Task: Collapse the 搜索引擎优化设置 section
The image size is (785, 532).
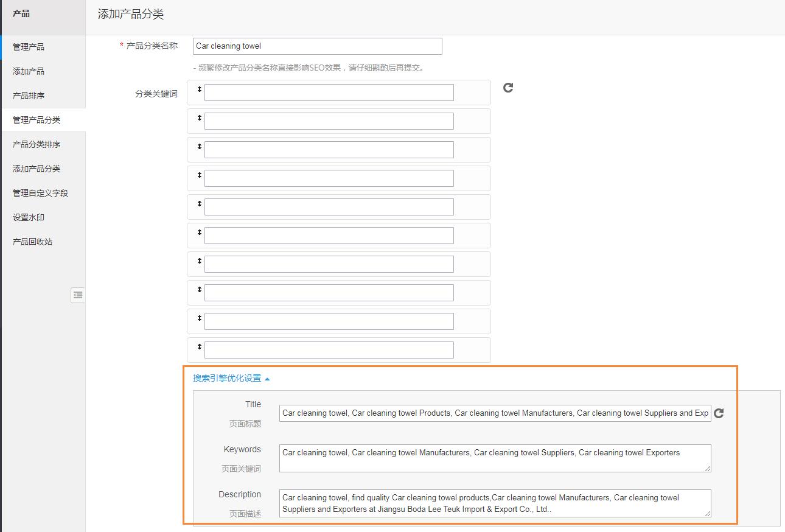Action: tap(231, 378)
